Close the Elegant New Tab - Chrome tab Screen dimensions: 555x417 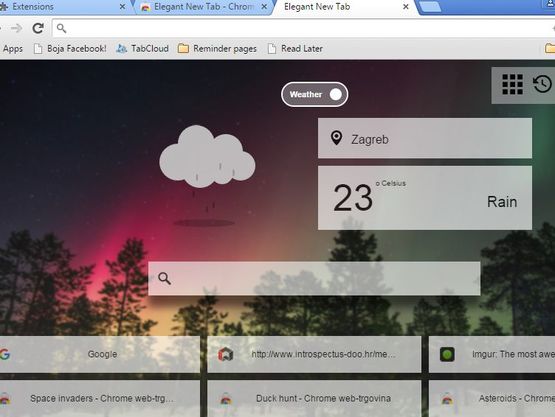coord(264,7)
